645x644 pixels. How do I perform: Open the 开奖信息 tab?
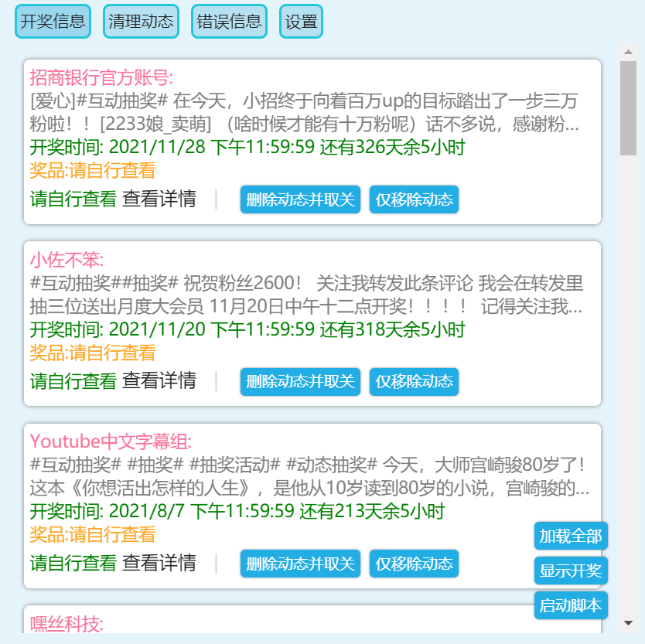coord(53,22)
